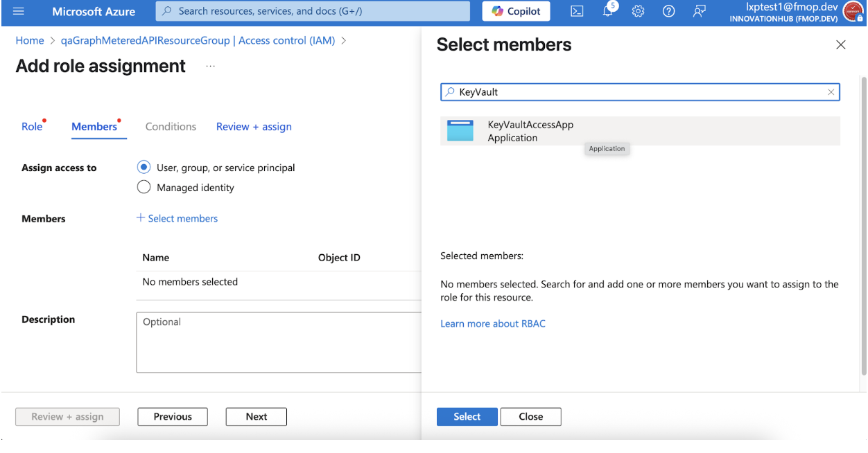
Task: Click the disabled Review + assign button
Action: pyautogui.click(x=67, y=416)
